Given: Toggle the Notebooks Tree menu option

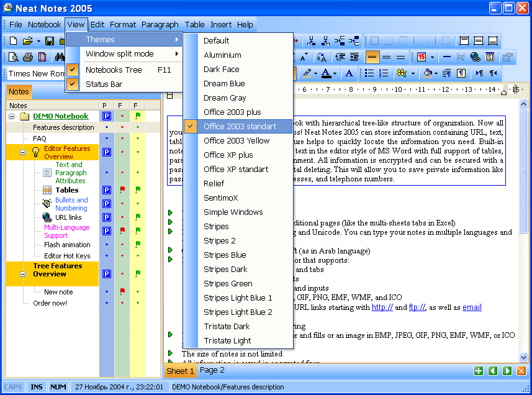Looking at the screenshot, I should (114, 70).
